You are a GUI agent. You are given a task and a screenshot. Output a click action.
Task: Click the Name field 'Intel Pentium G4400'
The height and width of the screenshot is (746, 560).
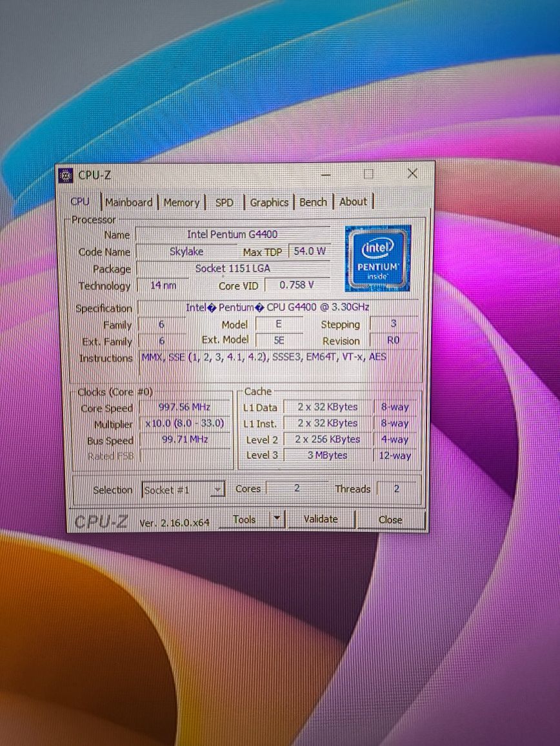(232, 234)
